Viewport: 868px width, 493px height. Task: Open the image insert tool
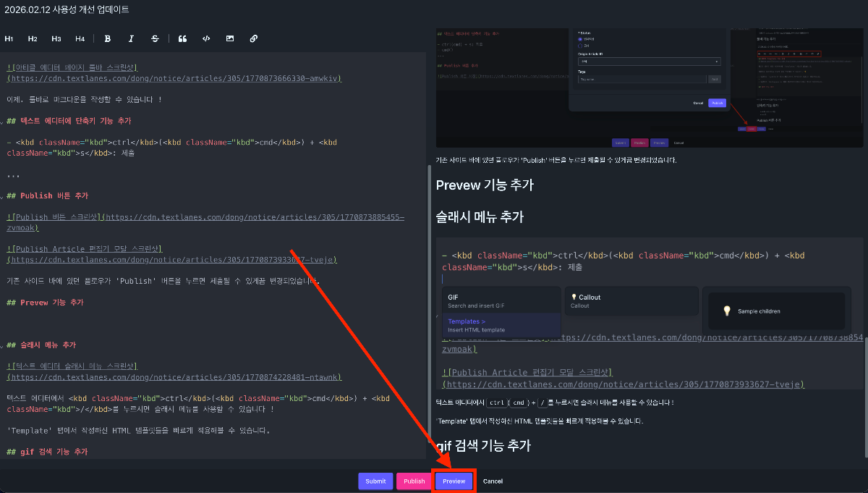point(230,38)
